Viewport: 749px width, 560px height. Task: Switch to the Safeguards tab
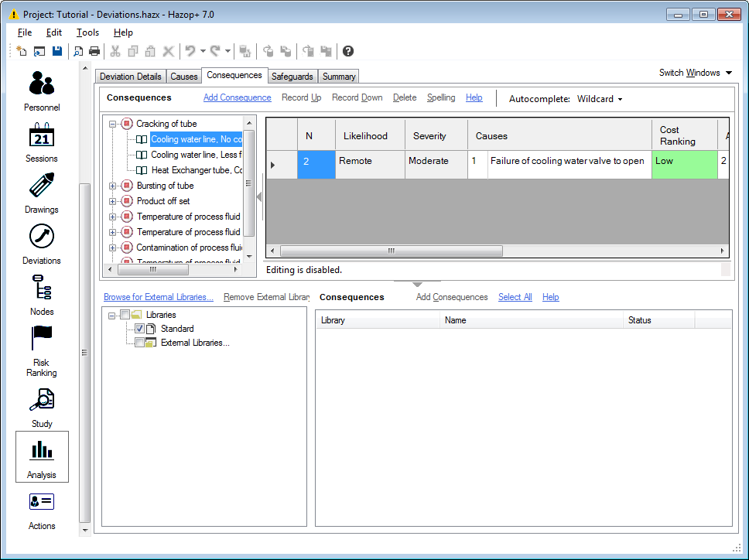coord(292,77)
